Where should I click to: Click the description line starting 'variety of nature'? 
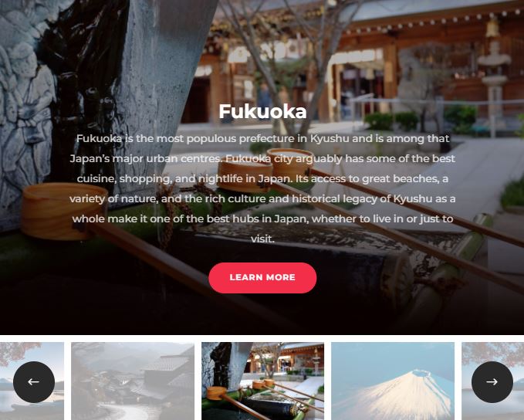click(262, 198)
